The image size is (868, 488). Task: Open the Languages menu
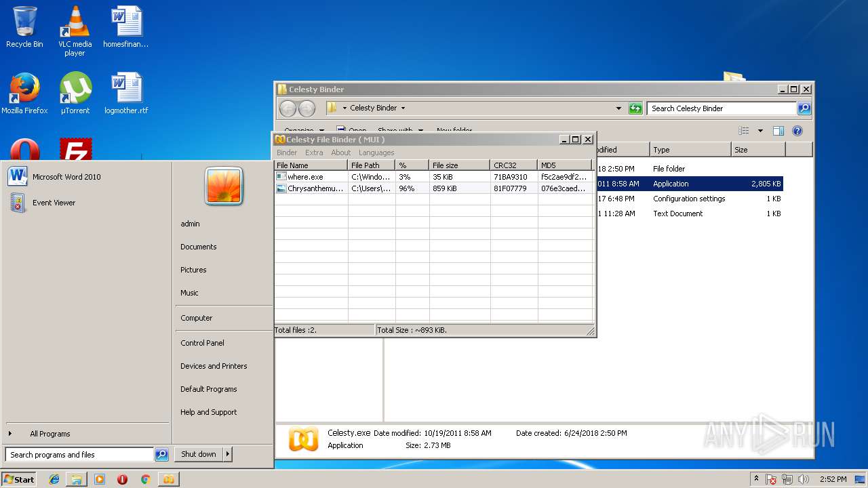(x=376, y=152)
